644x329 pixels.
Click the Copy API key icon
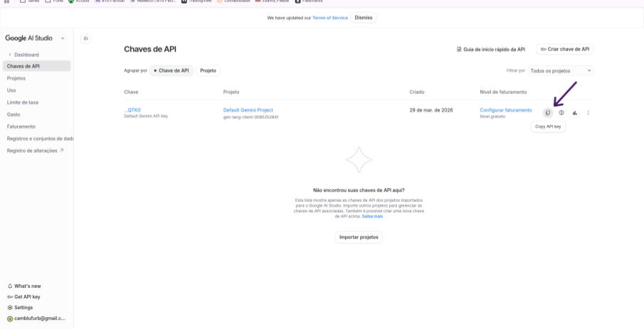click(547, 112)
